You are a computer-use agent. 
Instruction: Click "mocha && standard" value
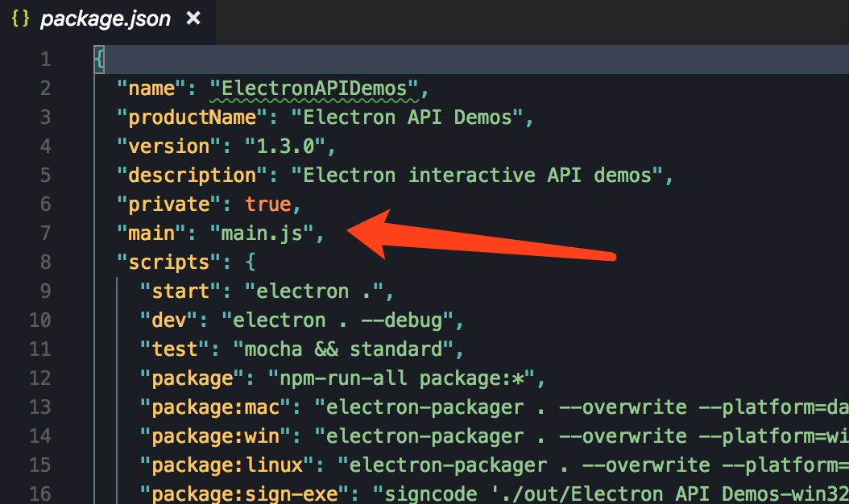(344, 349)
